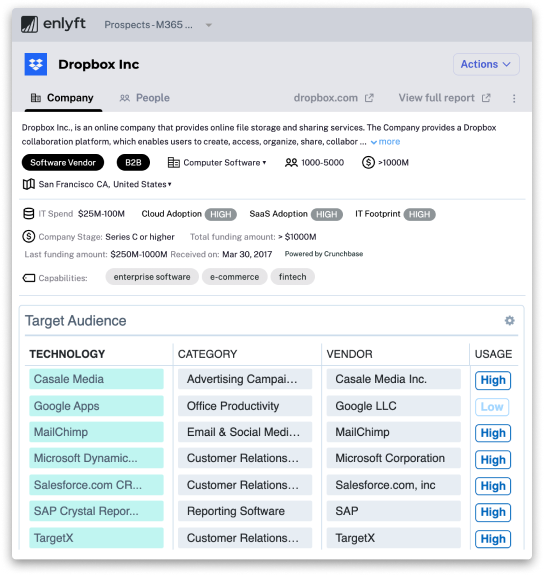544x576 pixels.
Task: Click the Salesforce.com CR... technology cell
Action: [96, 485]
